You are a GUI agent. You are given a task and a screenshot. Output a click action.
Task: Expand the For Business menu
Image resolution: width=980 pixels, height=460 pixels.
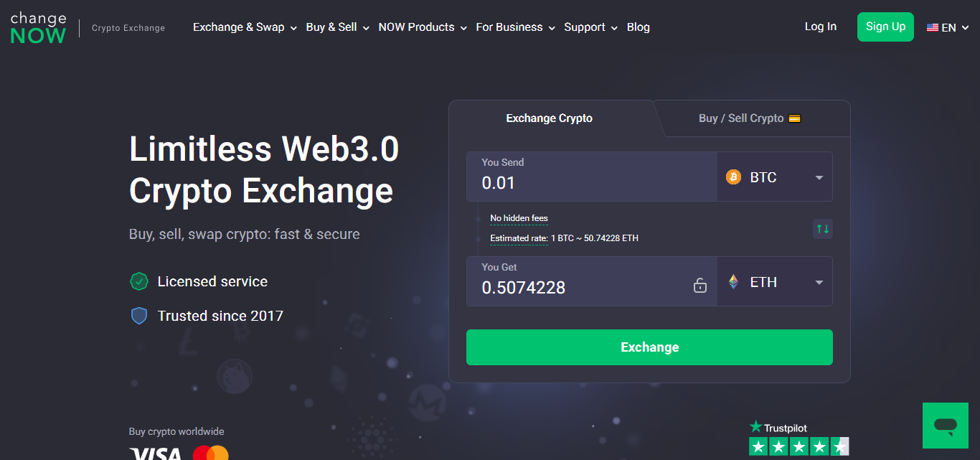(x=515, y=27)
